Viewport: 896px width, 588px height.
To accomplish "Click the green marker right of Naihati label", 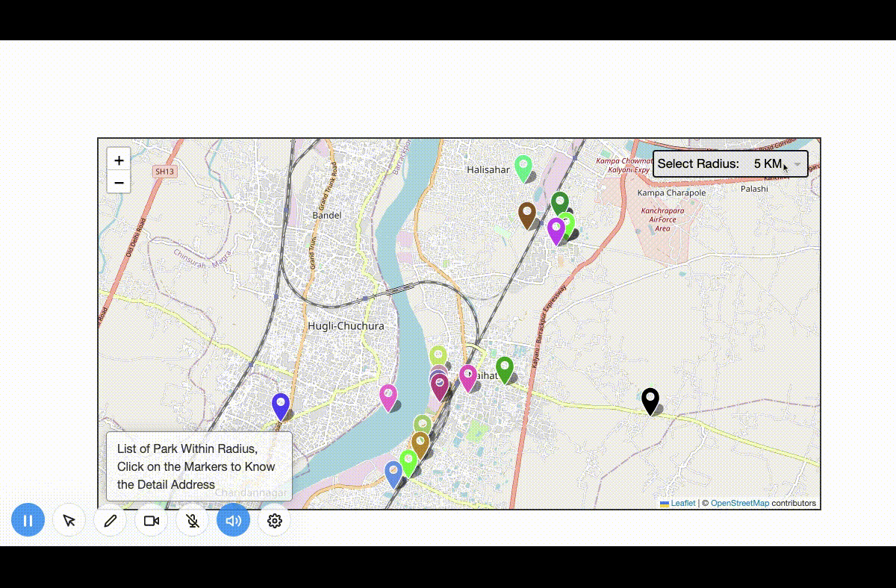I will pos(505,369).
